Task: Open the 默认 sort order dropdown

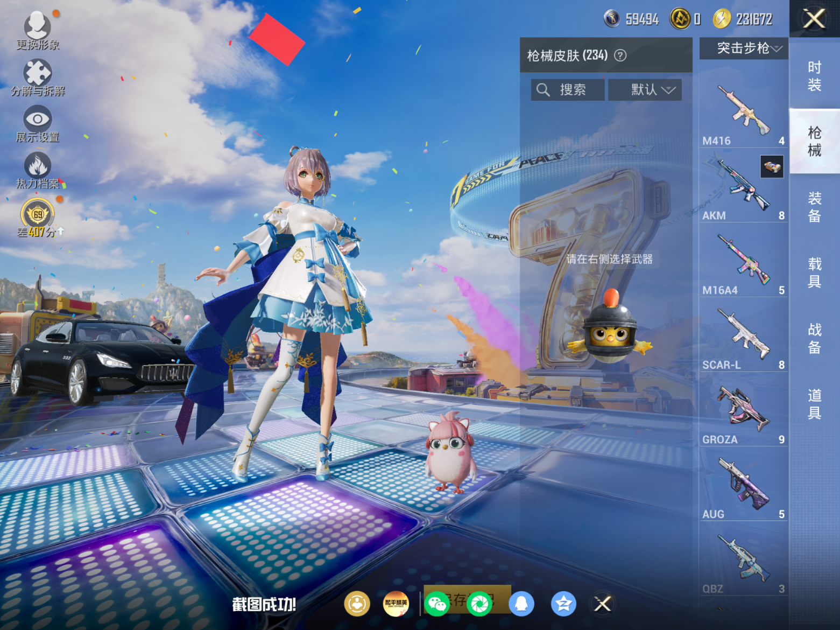Action: (645, 89)
